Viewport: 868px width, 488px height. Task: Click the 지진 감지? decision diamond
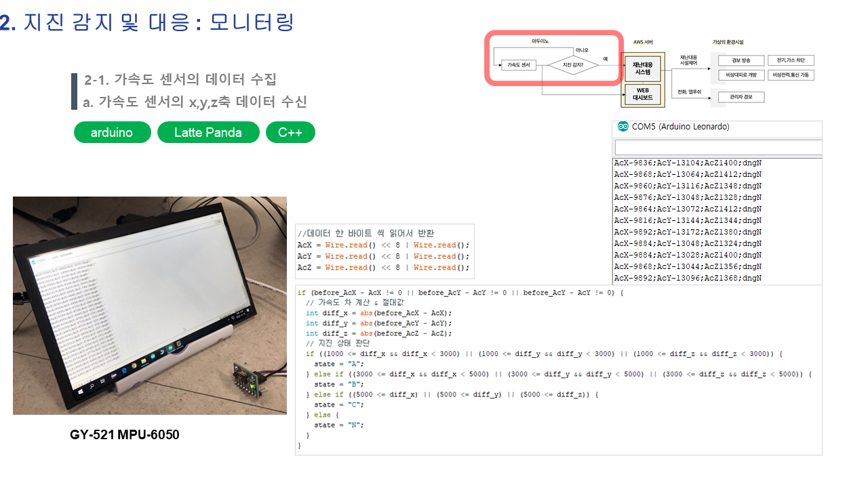[574, 65]
